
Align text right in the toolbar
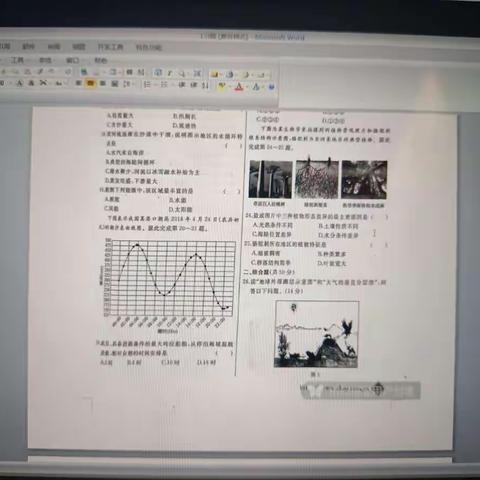(103, 84)
